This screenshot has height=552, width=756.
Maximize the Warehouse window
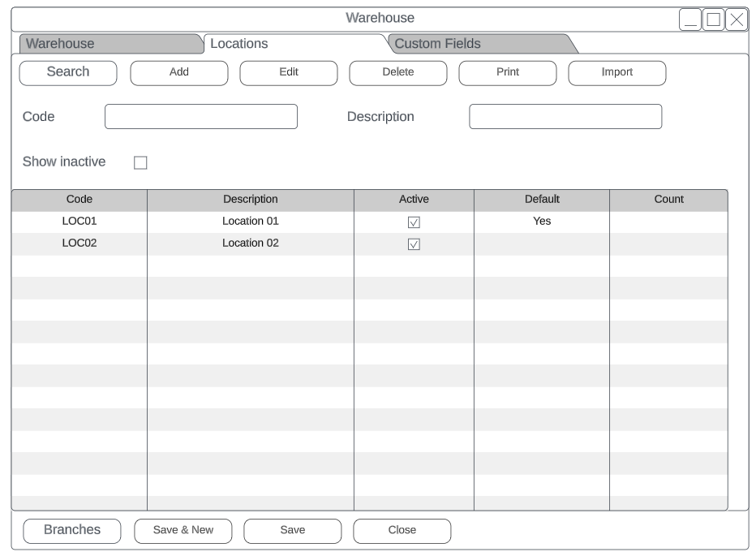coord(714,19)
